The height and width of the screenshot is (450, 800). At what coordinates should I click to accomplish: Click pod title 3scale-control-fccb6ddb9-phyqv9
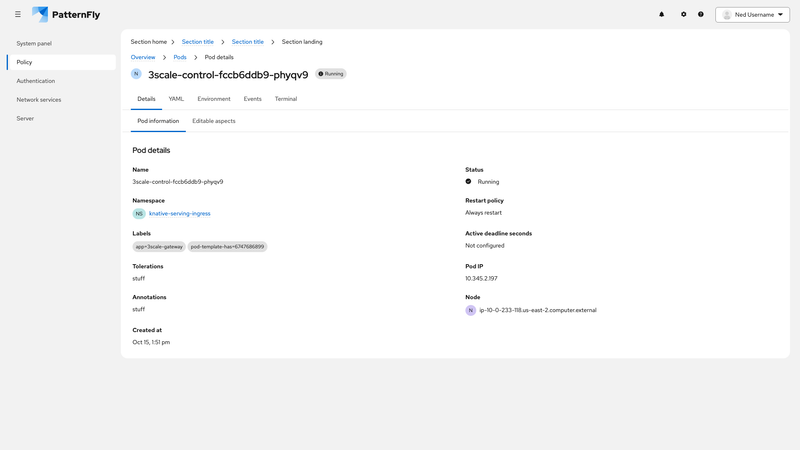click(228, 75)
